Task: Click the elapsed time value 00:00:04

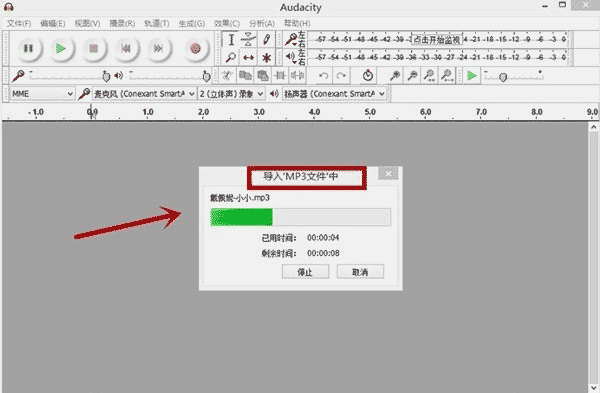Action: click(323, 238)
